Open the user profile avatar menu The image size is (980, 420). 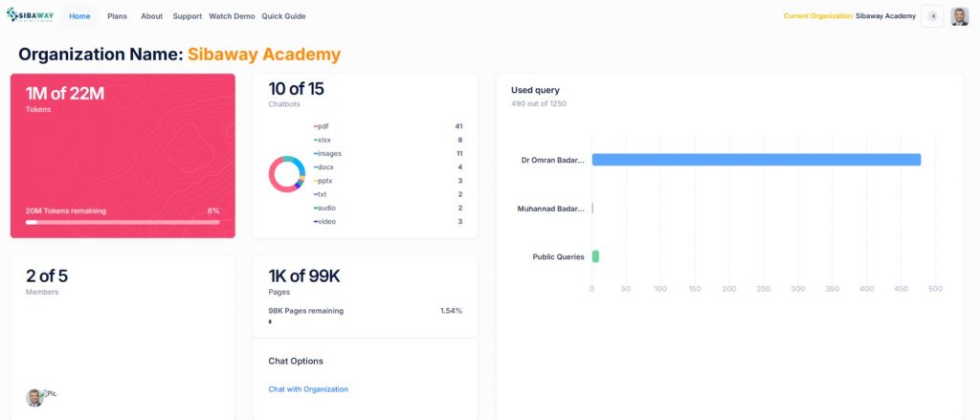(x=959, y=16)
